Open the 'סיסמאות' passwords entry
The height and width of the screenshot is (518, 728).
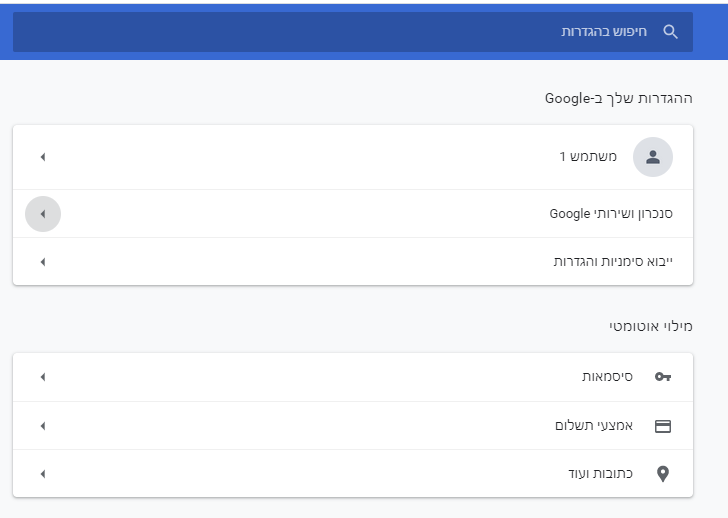(606, 377)
